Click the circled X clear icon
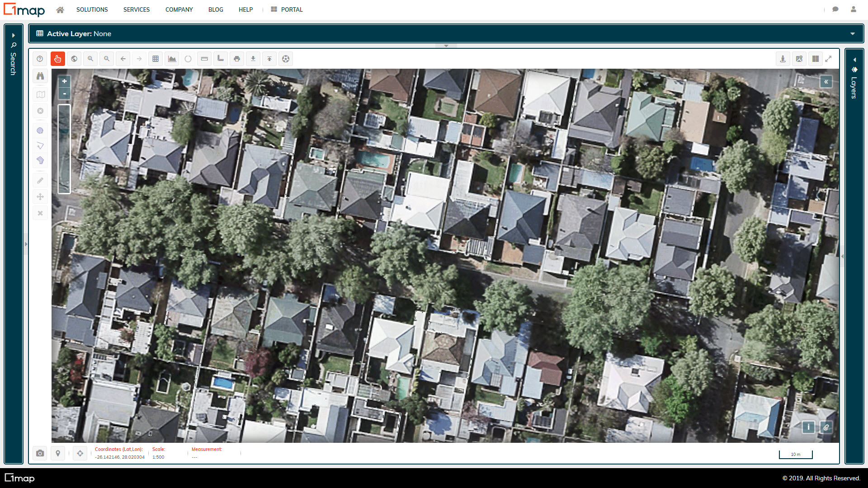868x488 pixels. [40, 111]
